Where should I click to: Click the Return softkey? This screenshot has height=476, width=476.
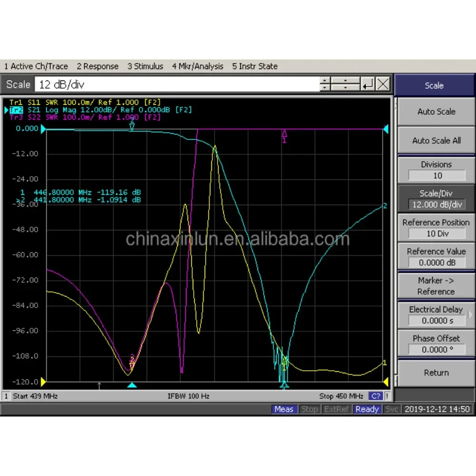pos(436,373)
